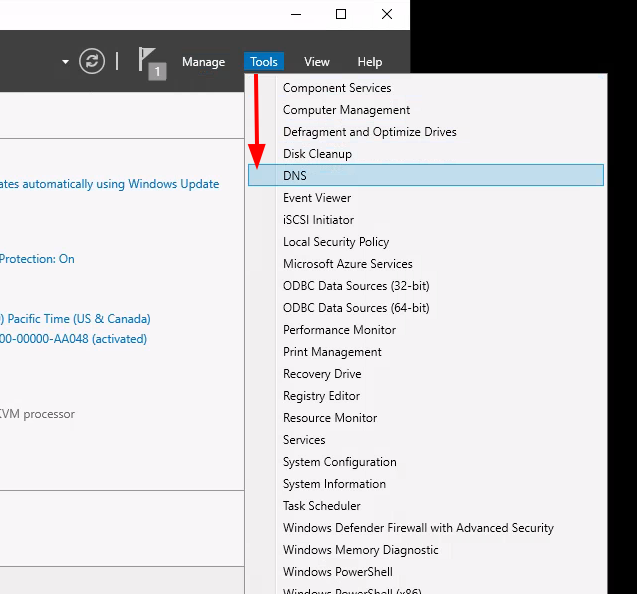Open Computer Management
The width and height of the screenshot is (637, 594).
coord(426,110)
